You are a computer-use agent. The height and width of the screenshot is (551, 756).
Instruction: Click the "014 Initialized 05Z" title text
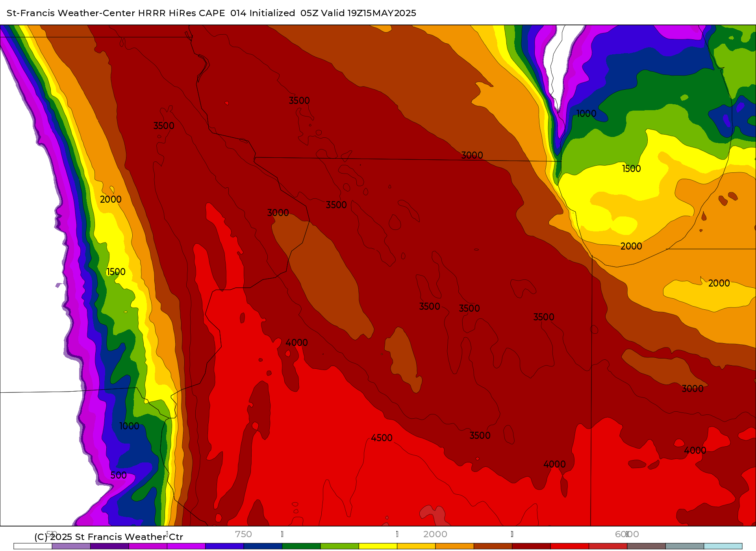coord(274,13)
